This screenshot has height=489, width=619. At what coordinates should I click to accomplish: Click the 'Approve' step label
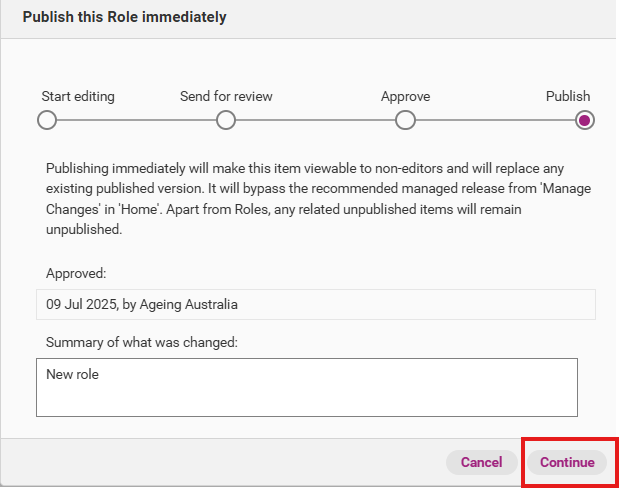pyautogui.click(x=405, y=97)
